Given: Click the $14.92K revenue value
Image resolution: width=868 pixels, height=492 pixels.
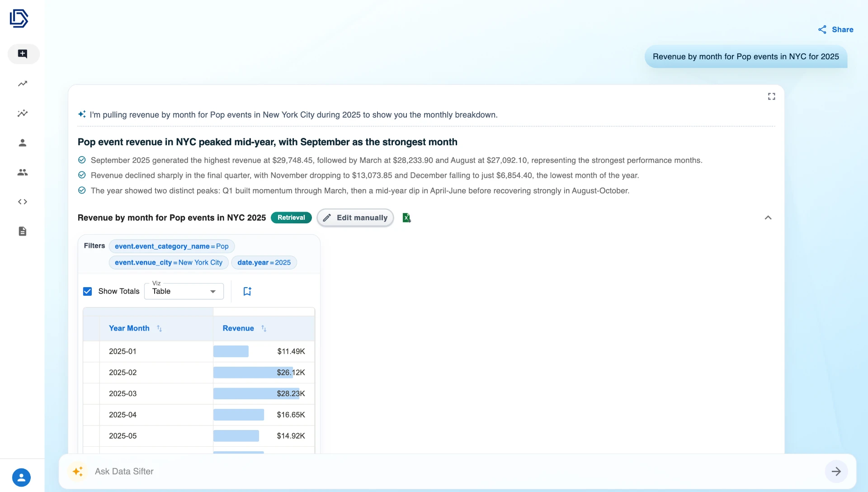Looking at the screenshot, I should point(291,436).
